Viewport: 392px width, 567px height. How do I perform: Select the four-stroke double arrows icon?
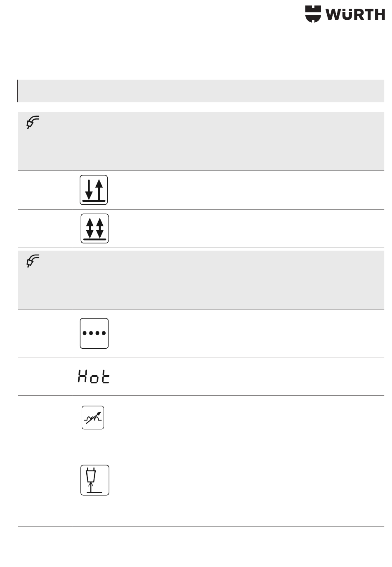[94, 228]
